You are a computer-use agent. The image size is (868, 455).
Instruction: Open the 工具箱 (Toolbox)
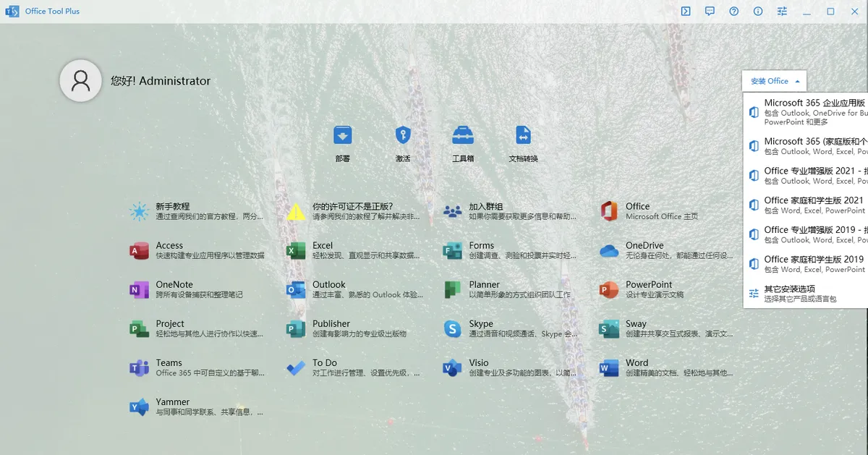tap(463, 143)
